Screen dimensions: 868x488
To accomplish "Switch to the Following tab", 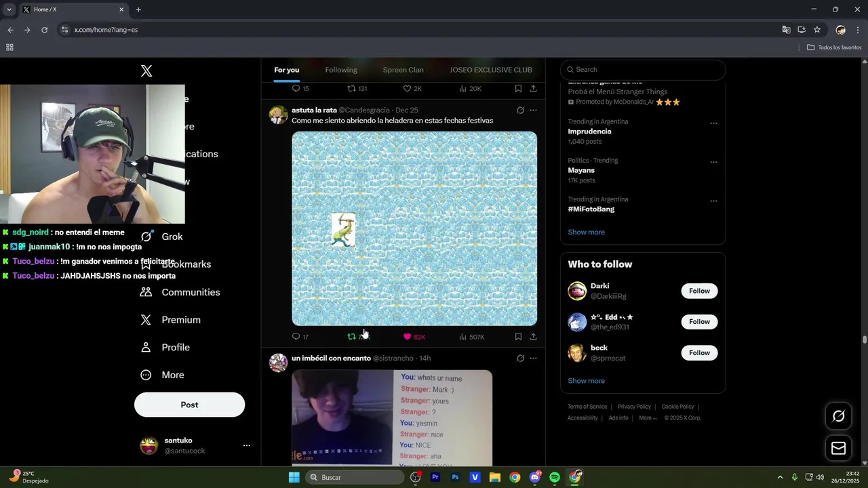I will pyautogui.click(x=341, y=70).
